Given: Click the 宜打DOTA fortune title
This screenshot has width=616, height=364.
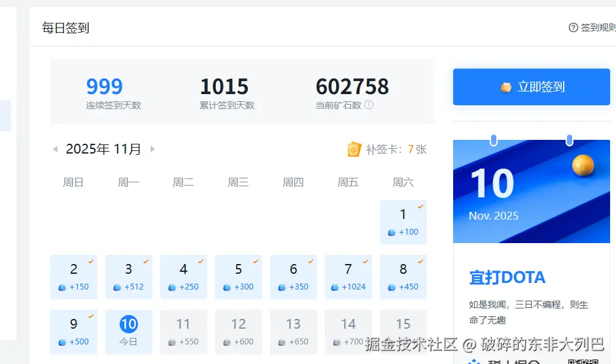Looking at the screenshot, I should coord(507,278).
